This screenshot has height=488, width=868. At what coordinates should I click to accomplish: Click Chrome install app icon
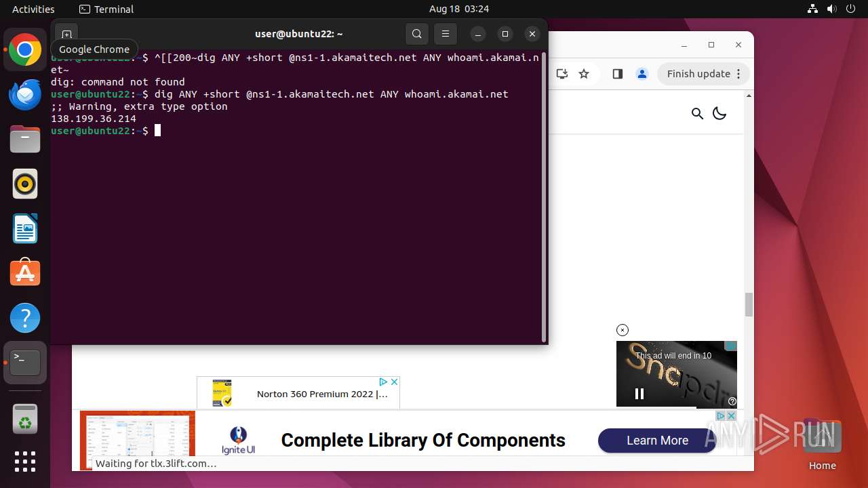(561, 74)
